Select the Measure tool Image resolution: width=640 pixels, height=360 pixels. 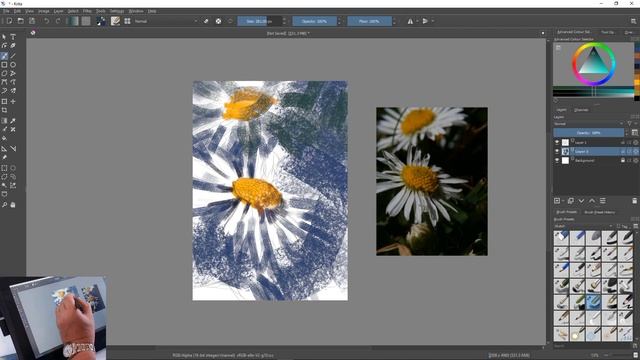13,149
